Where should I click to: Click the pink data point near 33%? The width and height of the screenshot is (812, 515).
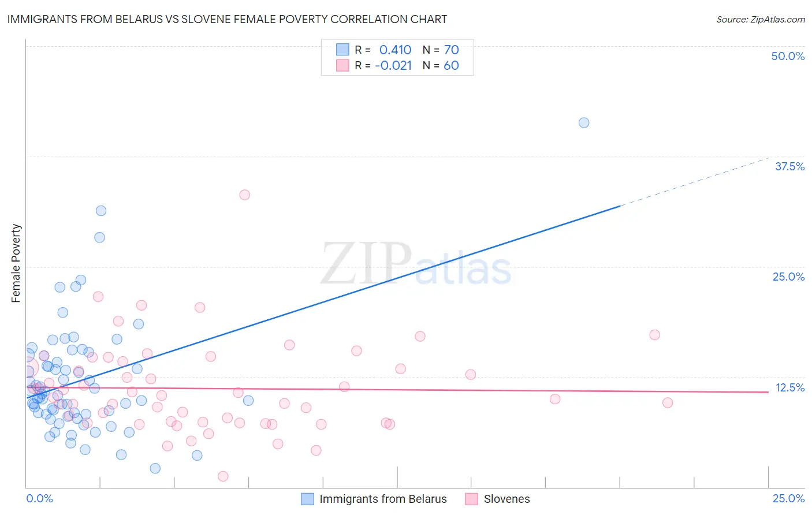click(x=245, y=195)
